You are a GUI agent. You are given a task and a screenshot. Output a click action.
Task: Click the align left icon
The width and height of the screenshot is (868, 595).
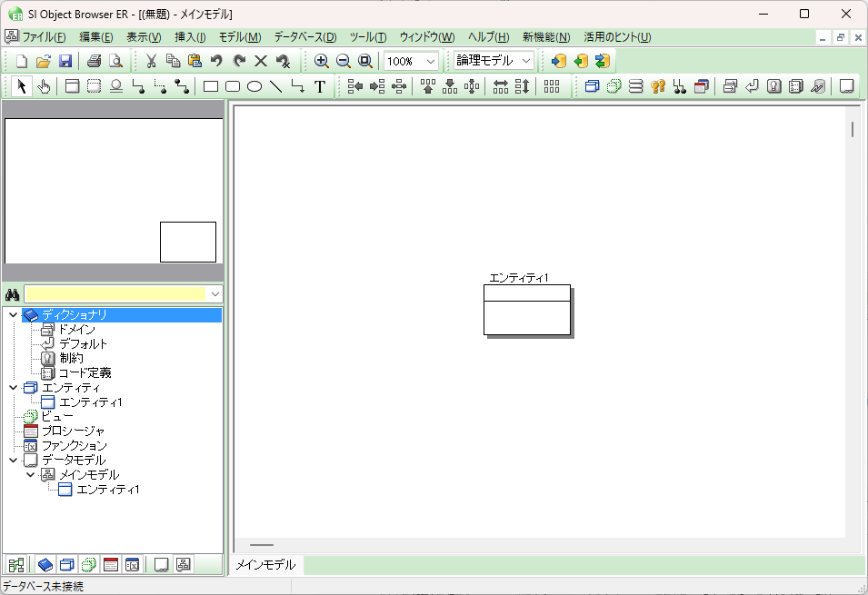(x=354, y=86)
